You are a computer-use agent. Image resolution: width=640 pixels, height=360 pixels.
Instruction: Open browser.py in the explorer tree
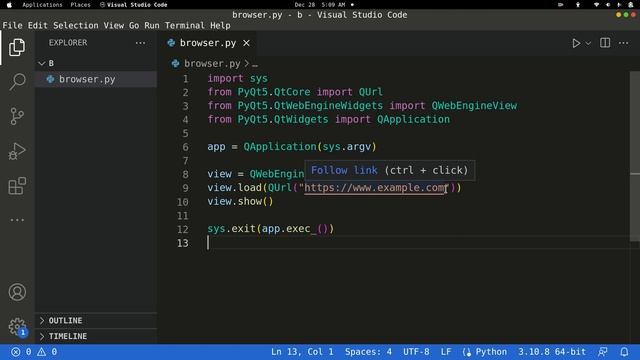pos(96,79)
